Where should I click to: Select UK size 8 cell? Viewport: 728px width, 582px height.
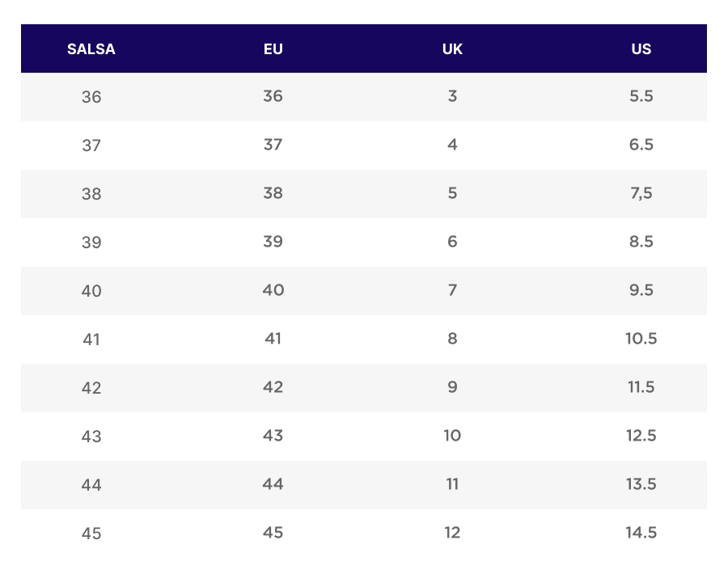(x=452, y=339)
